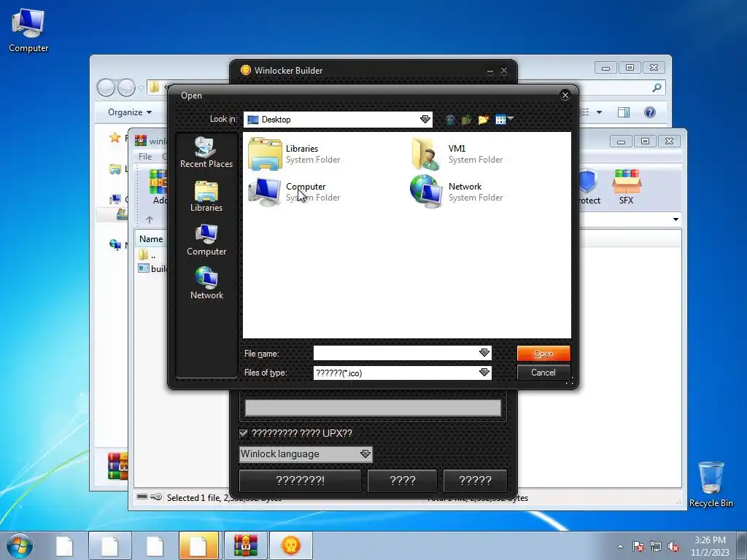This screenshot has height=560, width=747.
Task: Click the '???????!' button in Winlocker Builder
Action: [x=300, y=481]
